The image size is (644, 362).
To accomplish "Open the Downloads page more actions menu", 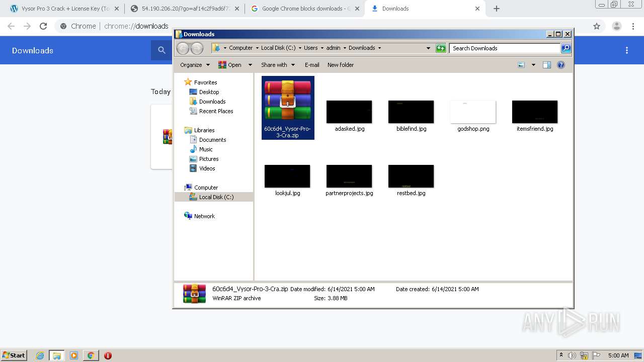I will pyautogui.click(x=627, y=50).
